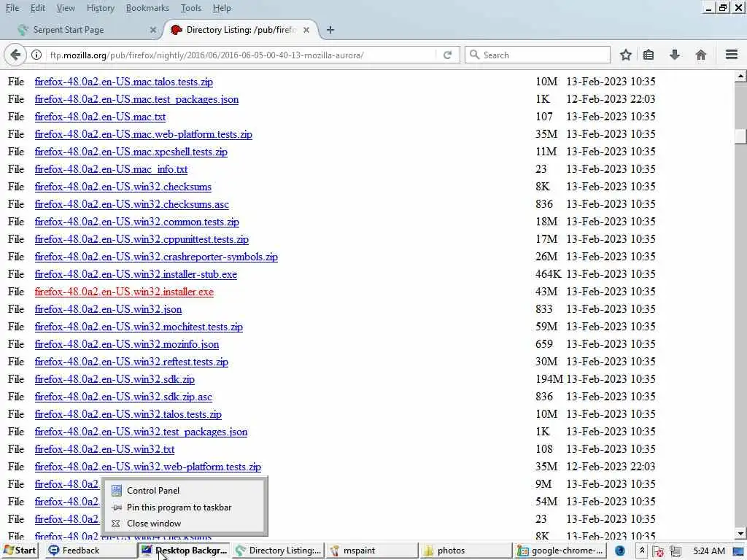
Task: Open the win32.common.tests.zip link
Action: pos(136,222)
